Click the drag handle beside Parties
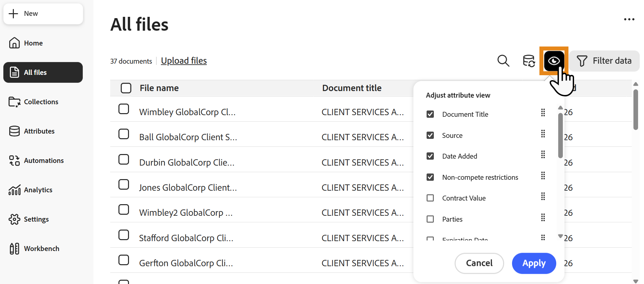 pos(543,217)
